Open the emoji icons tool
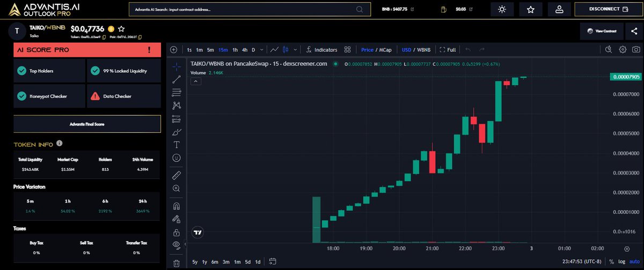This screenshot has height=270, width=644. [x=177, y=158]
